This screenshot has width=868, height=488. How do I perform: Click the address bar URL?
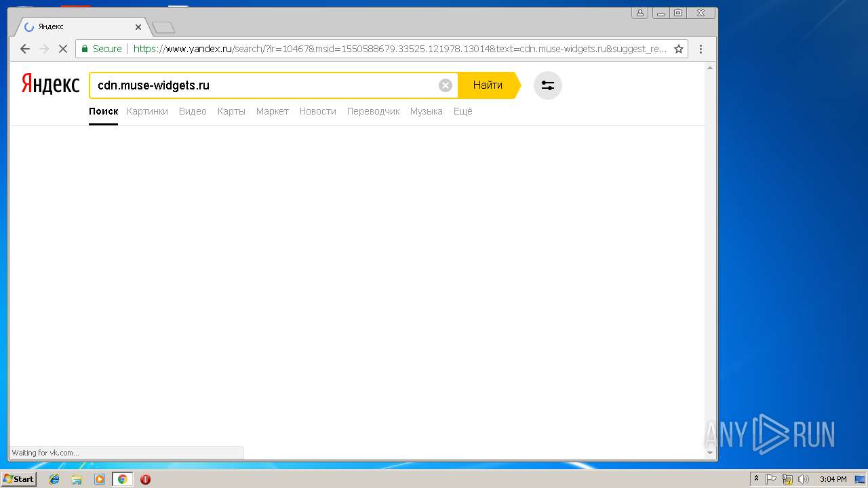point(400,49)
